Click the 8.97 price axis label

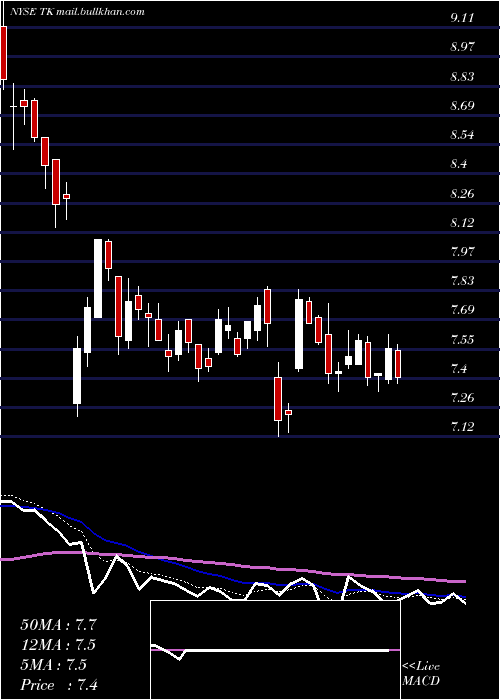pyautogui.click(x=462, y=46)
